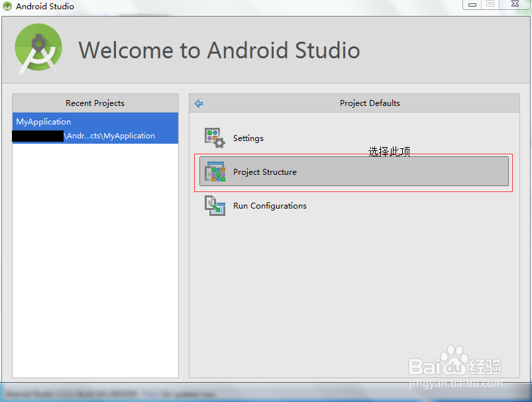Minimize the Android Studio window
The width and height of the screenshot is (532, 402).
click(x=472, y=5)
